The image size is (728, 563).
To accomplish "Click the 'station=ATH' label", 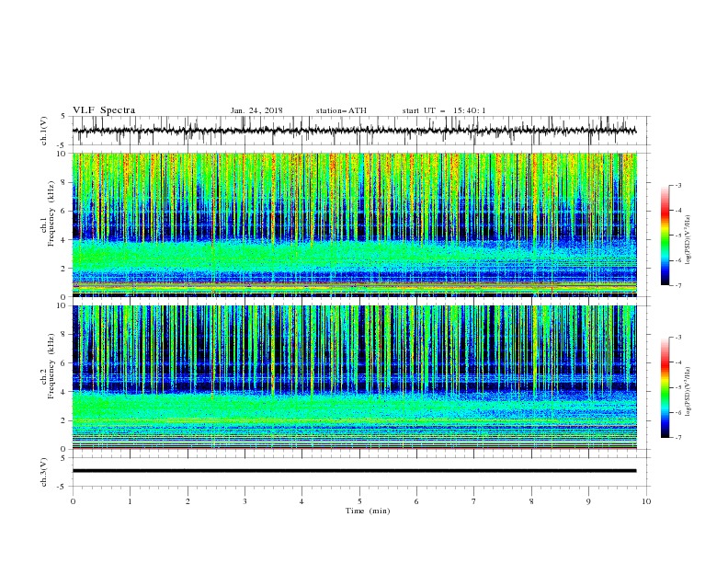I will pyautogui.click(x=341, y=110).
